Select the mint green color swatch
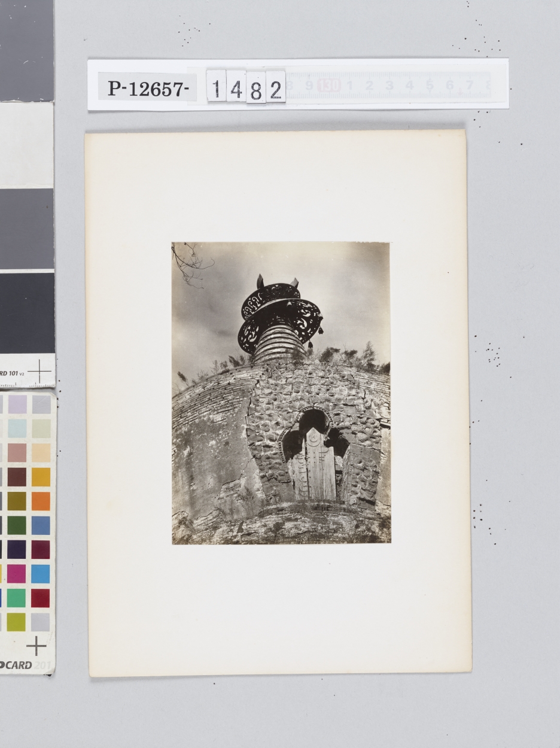Screen dimensions: 560x748 pyautogui.click(x=17, y=598)
